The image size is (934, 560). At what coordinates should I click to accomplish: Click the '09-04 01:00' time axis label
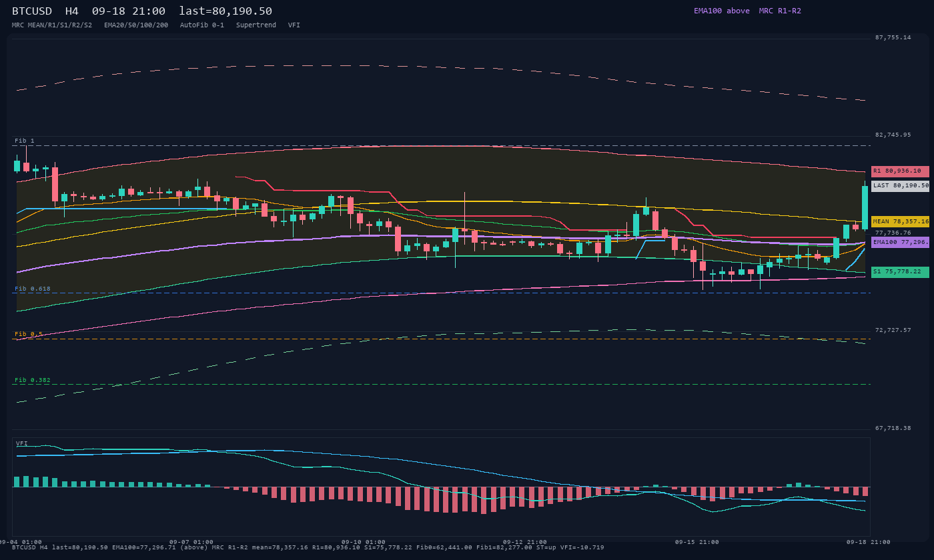20,542
